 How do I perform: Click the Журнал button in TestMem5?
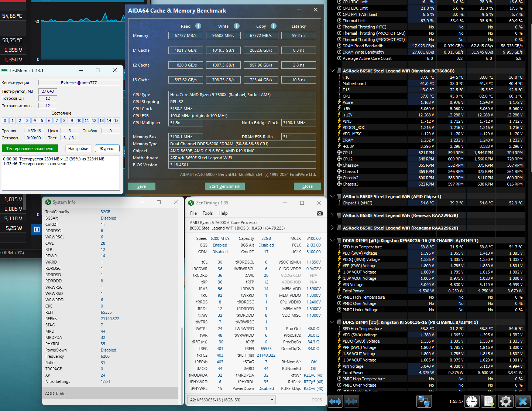coord(107,149)
